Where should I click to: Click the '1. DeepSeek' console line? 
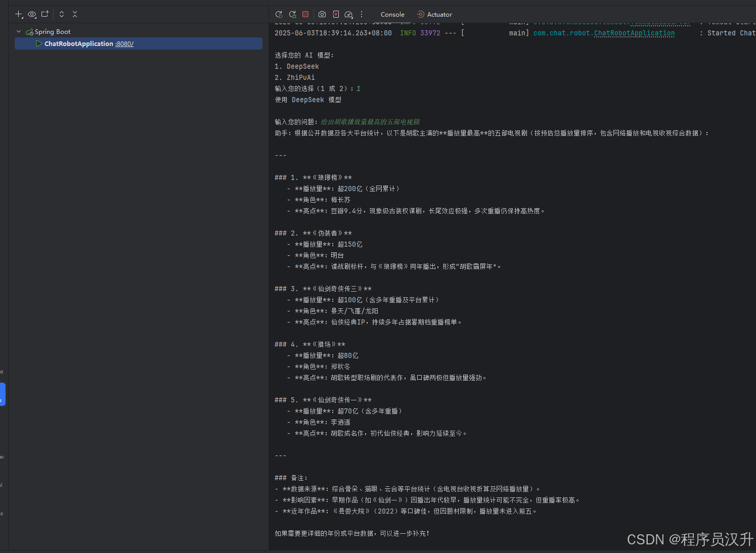[x=297, y=66]
